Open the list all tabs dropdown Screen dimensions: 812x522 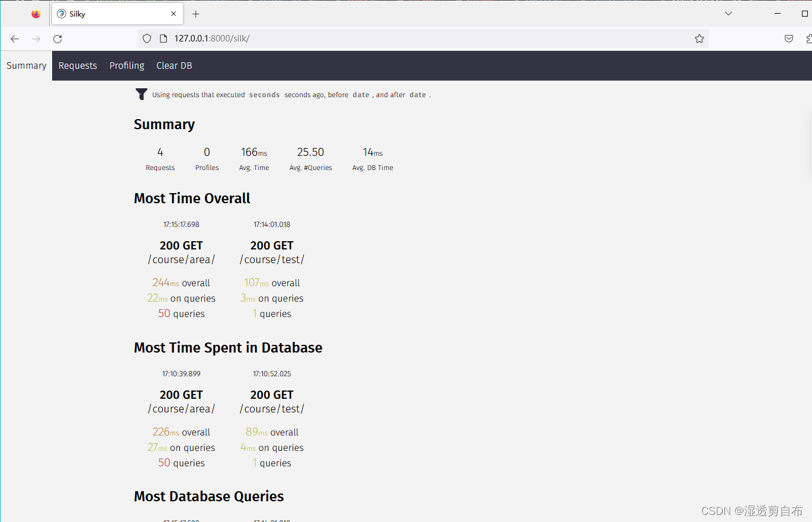[x=728, y=14]
